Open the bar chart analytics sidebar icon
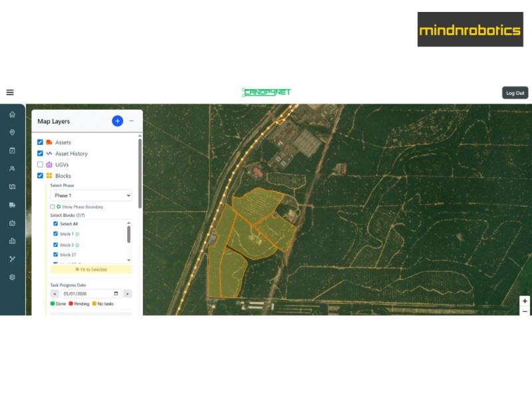The width and height of the screenshot is (532, 399). click(x=12, y=241)
